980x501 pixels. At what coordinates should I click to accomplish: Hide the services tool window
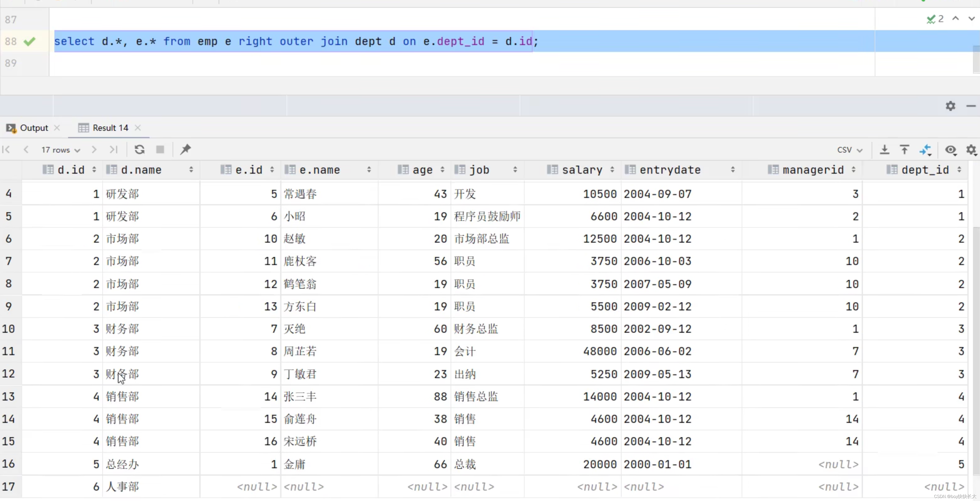(971, 106)
